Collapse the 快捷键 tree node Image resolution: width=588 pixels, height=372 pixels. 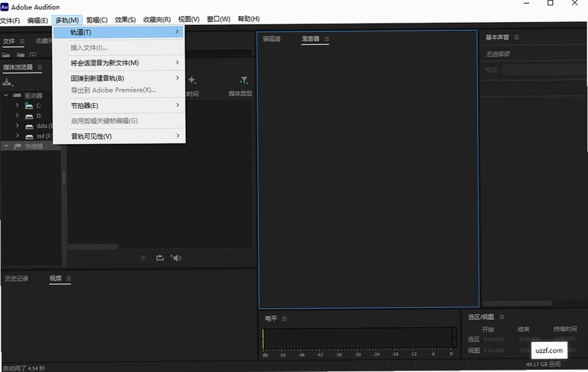(x=7, y=146)
